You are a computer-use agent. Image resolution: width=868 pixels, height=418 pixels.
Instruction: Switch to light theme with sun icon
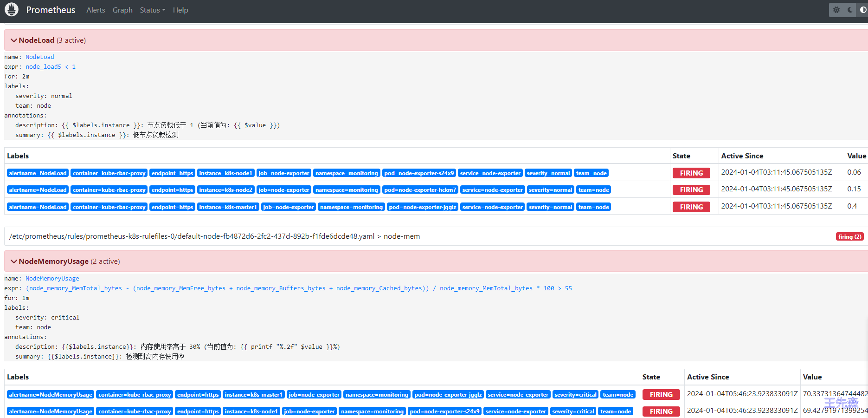click(836, 10)
